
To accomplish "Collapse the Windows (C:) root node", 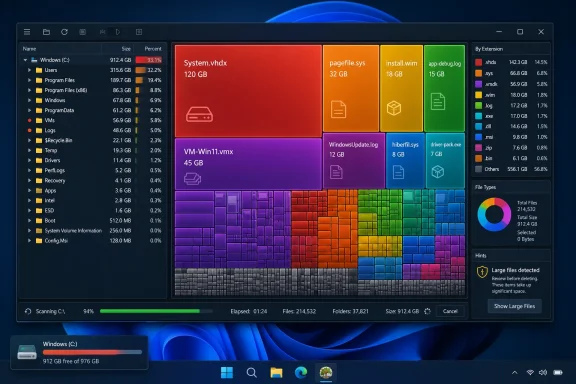I will click(x=25, y=60).
